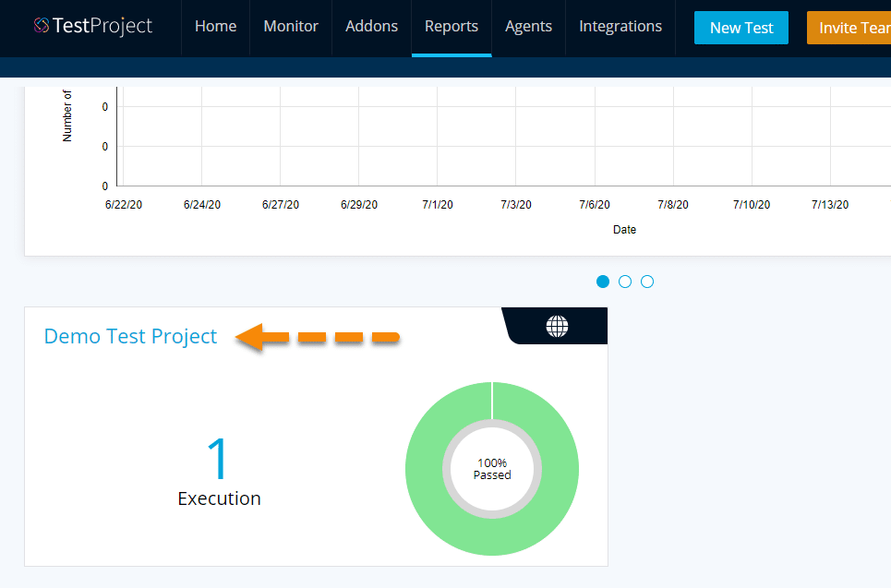Open the Addons page
The image size is (891, 588).
(372, 27)
